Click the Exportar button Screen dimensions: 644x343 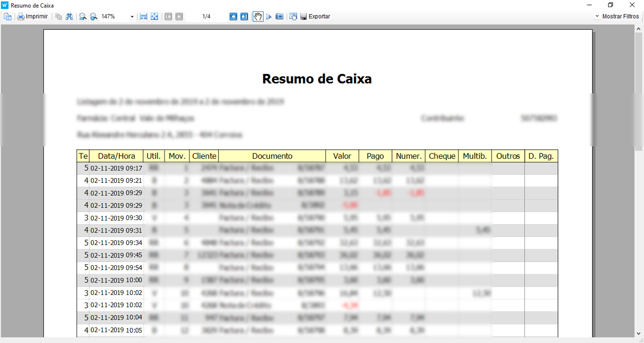pyautogui.click(x=315, y=16)
